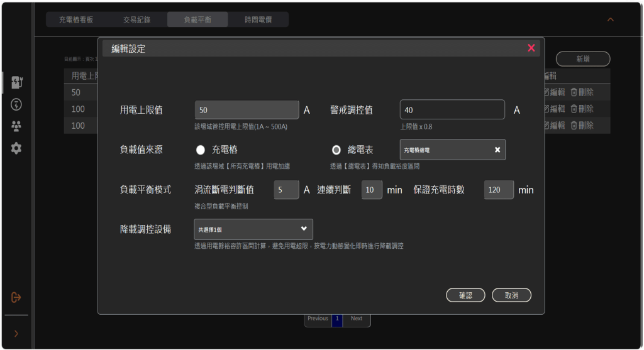Click 編輯 in the third table row

tap(555, 125)
